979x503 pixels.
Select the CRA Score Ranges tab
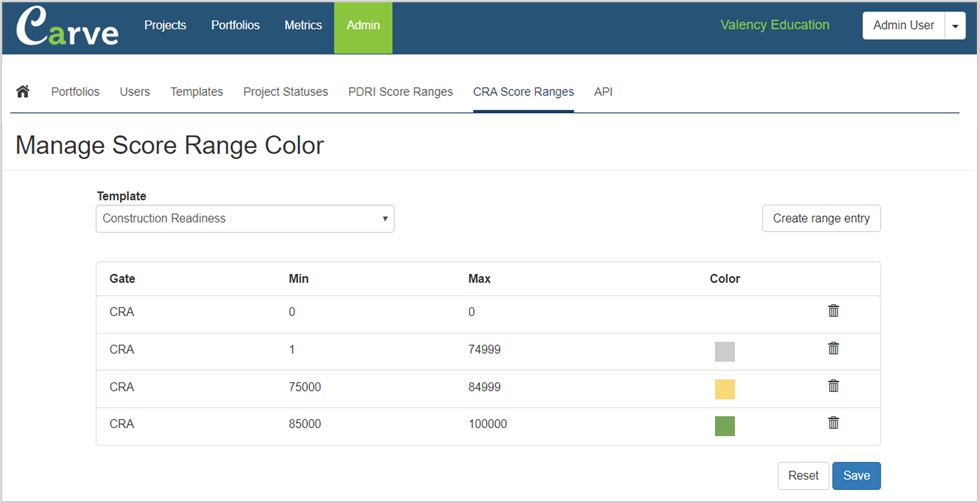(523, 92)
